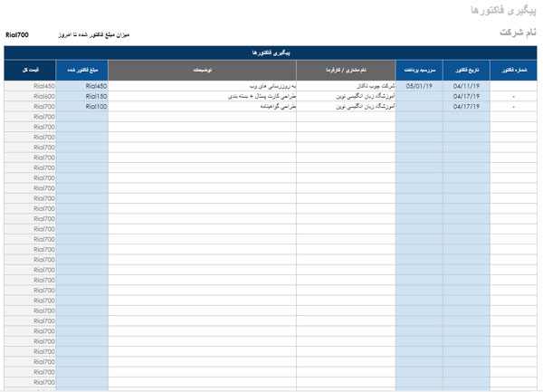Click the dark blue 'پیگیری فاکتورها' table banner

(271, 53)
